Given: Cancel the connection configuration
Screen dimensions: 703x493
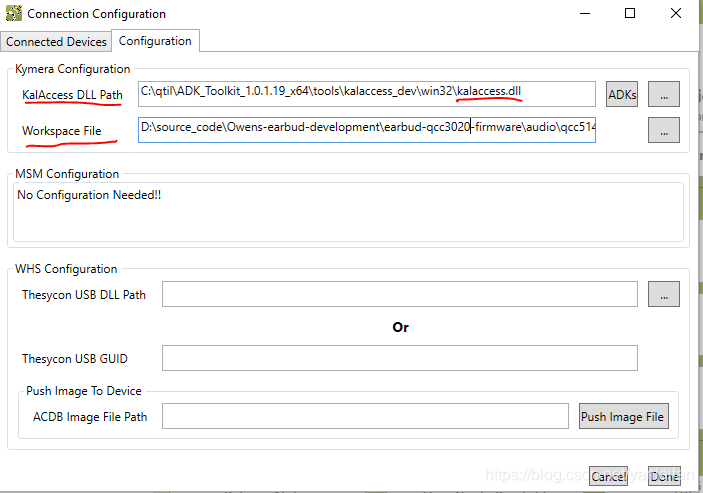Looking at the screenshot, I should point(608,476).
